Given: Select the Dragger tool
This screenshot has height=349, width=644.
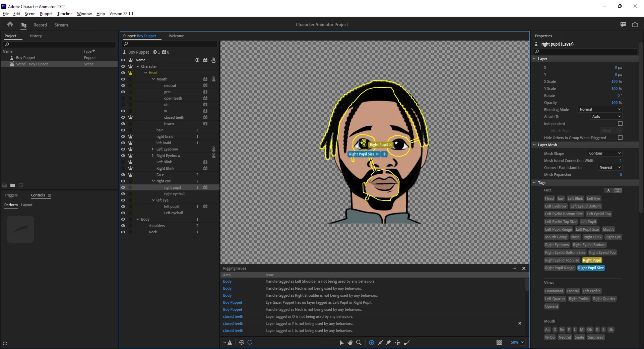Looking at the screenshot, I should point(398,343).
